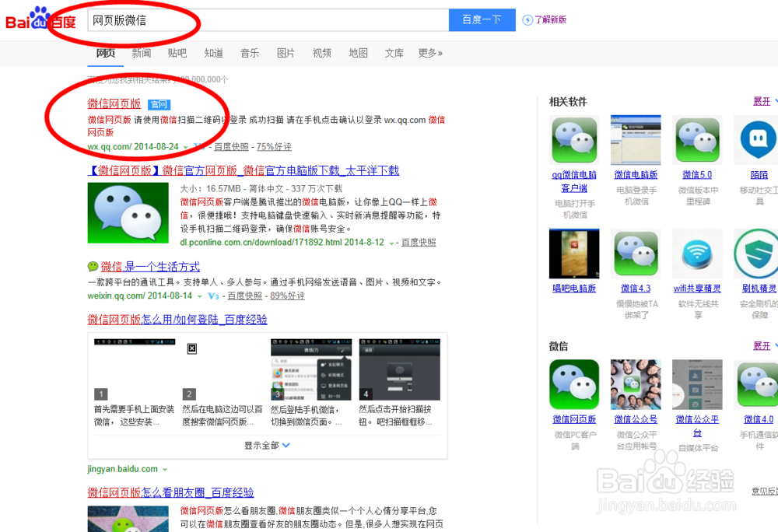Open the qq微信电脑客户端 app icon
The width and height of the screenshot is (778, 532).
click(x=574, y=140)
